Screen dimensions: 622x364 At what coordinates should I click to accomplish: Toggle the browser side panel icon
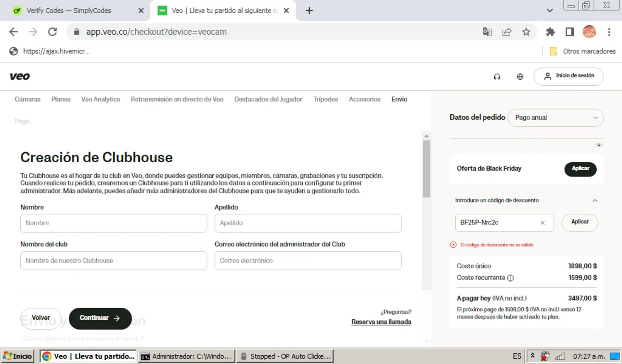[570, 32]
